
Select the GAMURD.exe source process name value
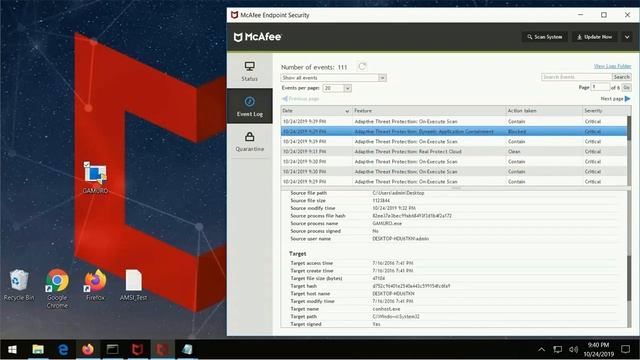click(387, 223)
